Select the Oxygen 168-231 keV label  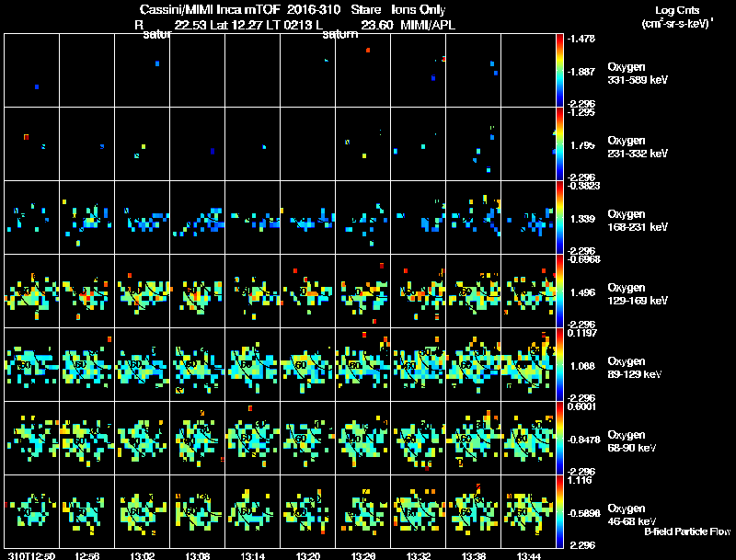coord(638,221)
